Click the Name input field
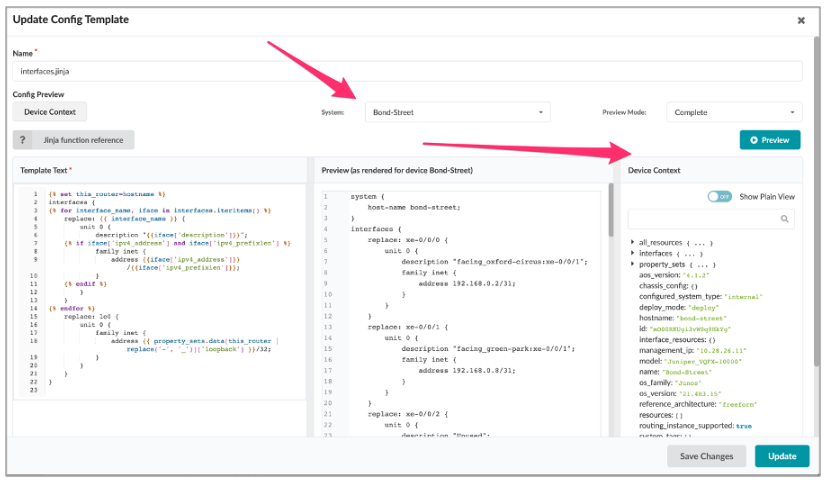831x483 pixels. (x=407, y=72)
